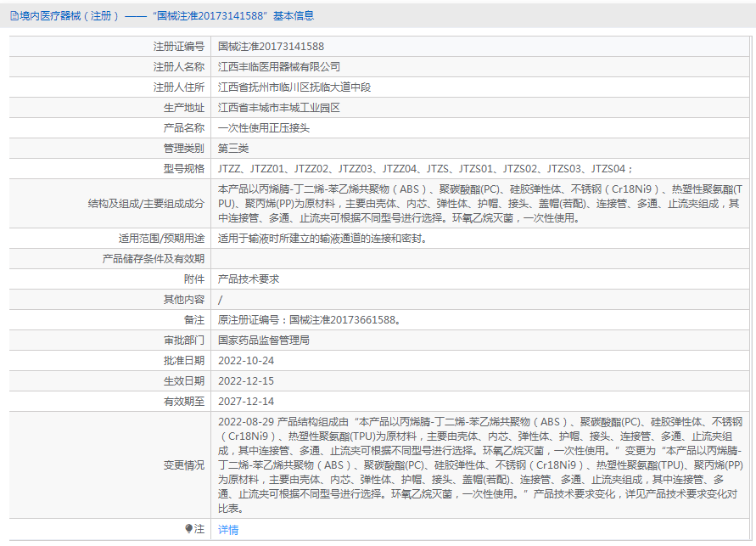This screenshot has height=546, width=756.
Task: Click the 变更情况 row label
Action: pos(183,465)
